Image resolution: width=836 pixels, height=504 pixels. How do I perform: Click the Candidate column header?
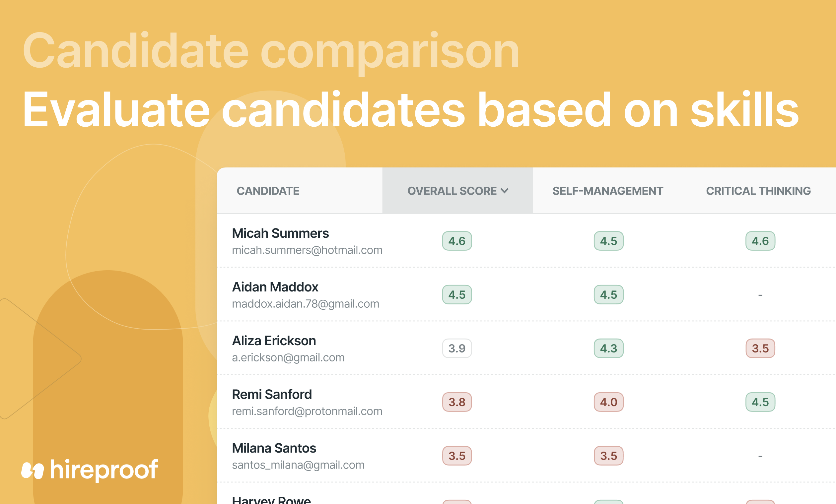click(268, 191)
